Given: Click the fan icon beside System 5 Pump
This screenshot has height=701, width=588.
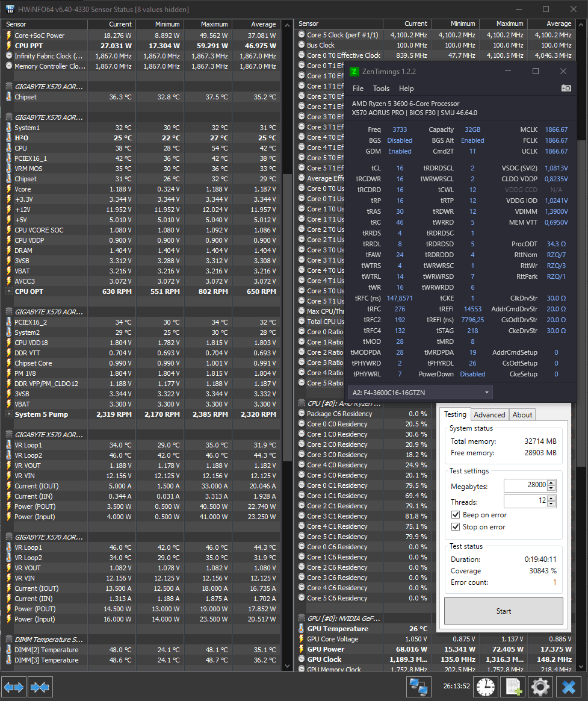Looking at the screenshot, I should click(8, 414).
